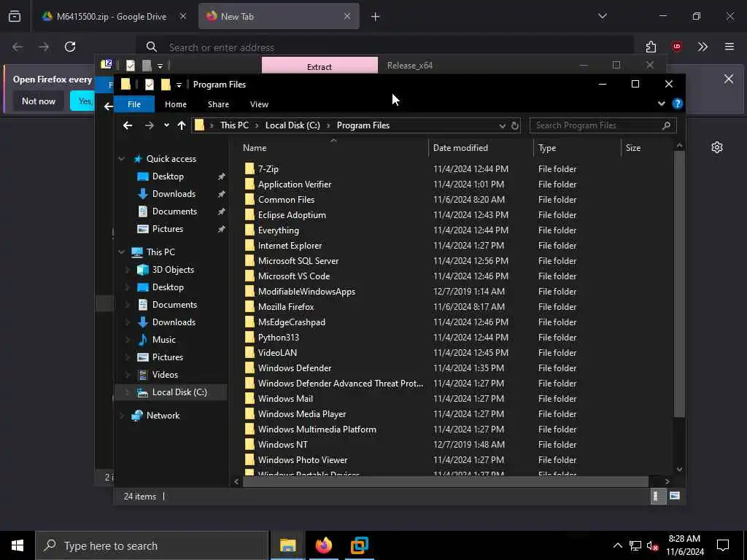Select the Eclipse Adoptium folder icon
747x560 pixels.
click(249, 215)
